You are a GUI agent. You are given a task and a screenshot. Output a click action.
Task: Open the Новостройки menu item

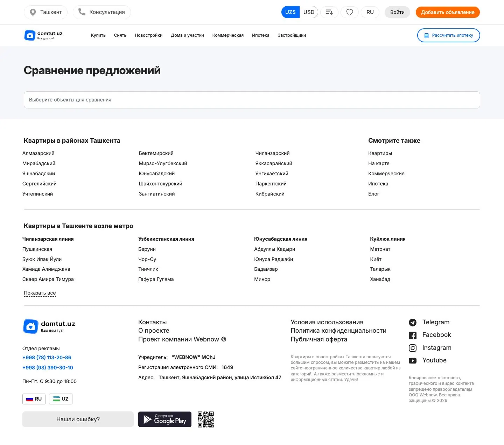point(149,35)
